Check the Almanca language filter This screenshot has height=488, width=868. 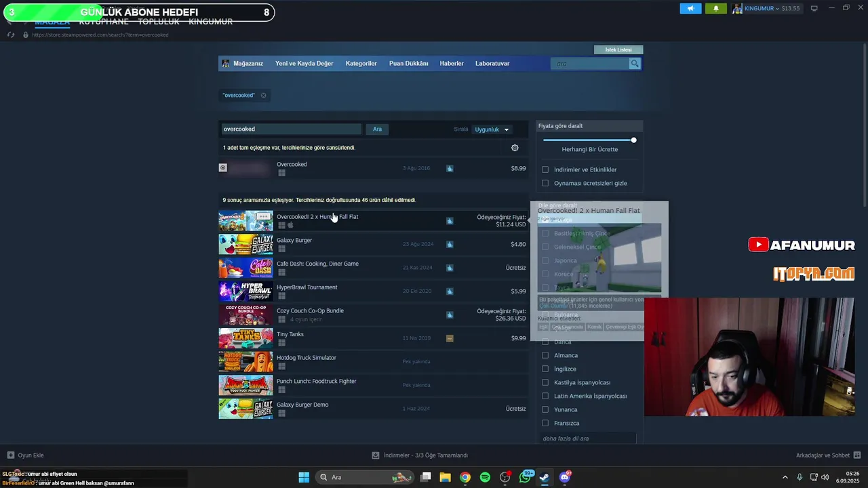coord(545,355)
